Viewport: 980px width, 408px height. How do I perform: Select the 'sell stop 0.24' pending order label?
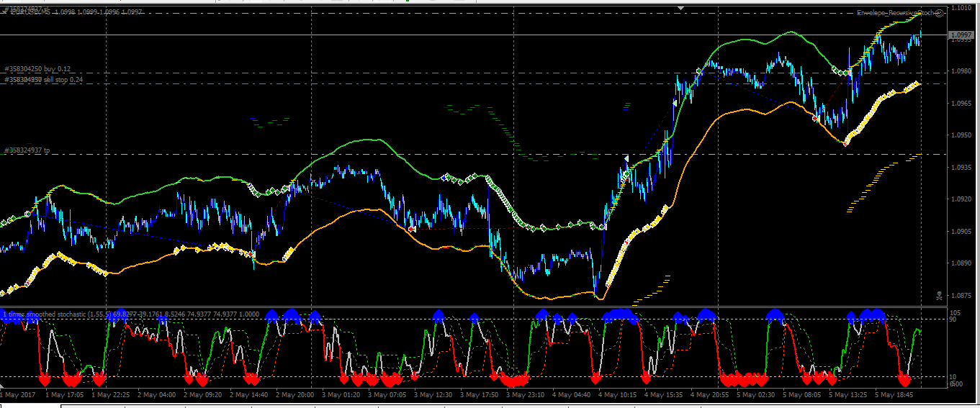pyautogui.click(x=64, y=80)
